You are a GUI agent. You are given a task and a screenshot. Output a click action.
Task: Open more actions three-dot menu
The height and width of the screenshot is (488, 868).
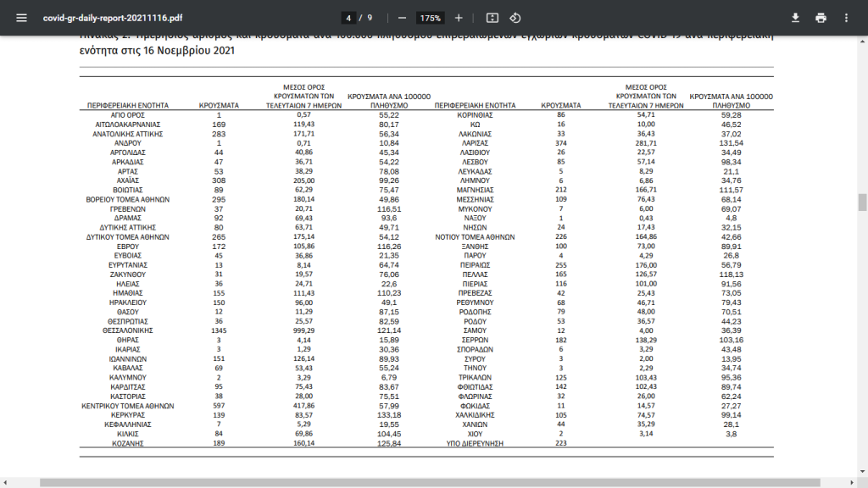(846, 18)
